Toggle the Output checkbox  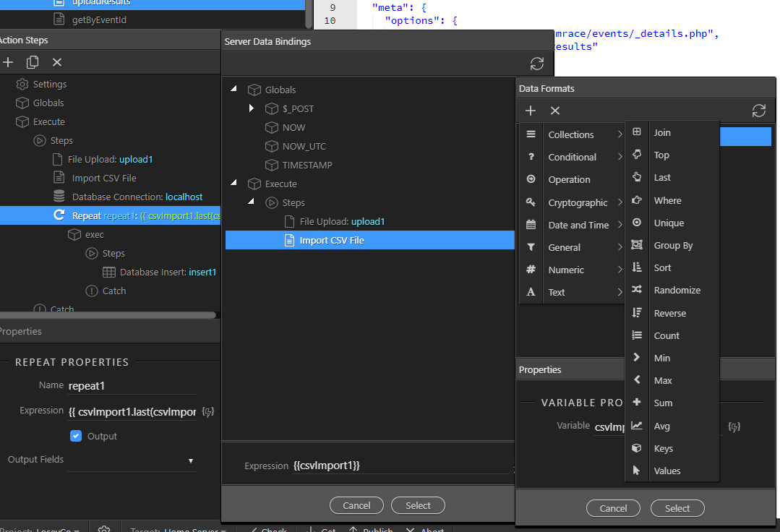[76, 436]
